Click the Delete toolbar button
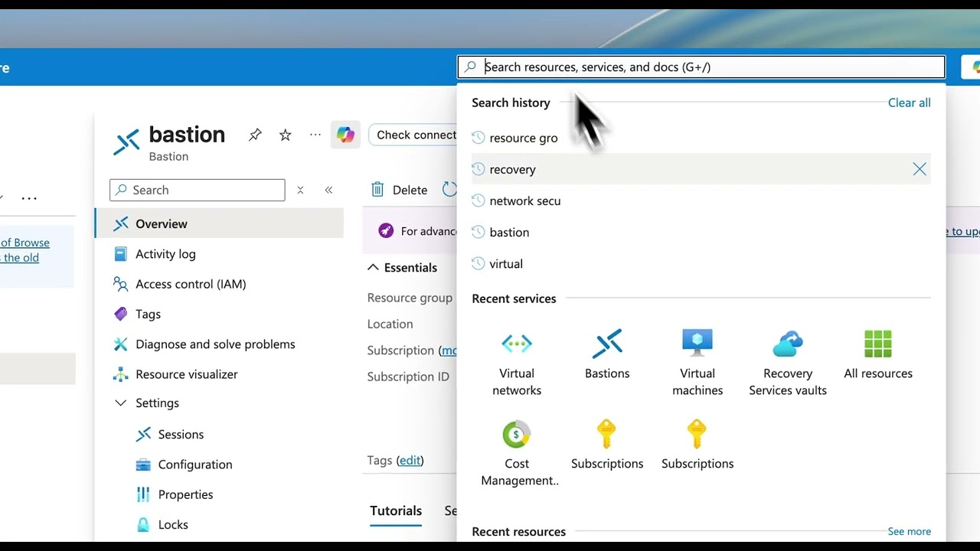This screenshot has height=551, width=980. (400, 190)
